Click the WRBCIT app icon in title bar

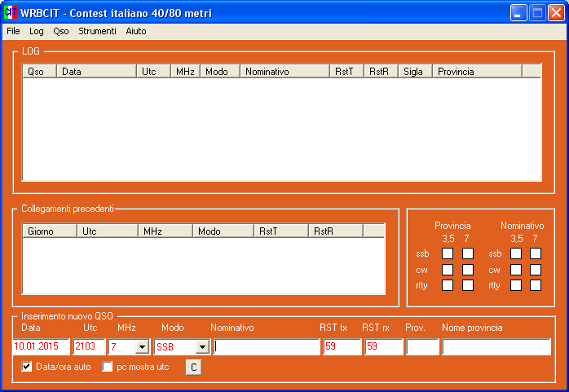[x=10, y=13]
